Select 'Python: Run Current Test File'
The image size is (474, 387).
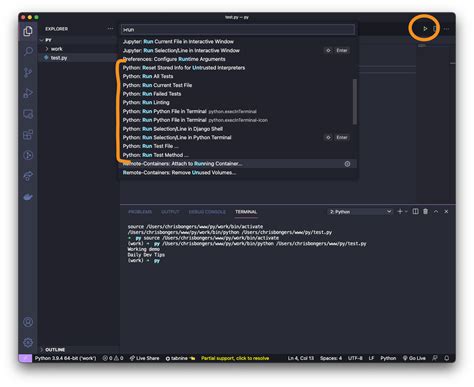point(239,85)
